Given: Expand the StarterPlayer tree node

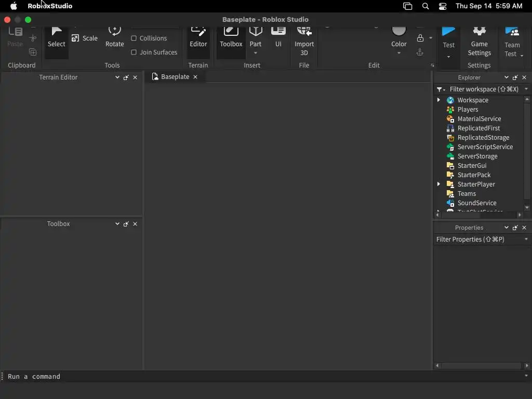Looking at the screenshot, I should (438, 184).
